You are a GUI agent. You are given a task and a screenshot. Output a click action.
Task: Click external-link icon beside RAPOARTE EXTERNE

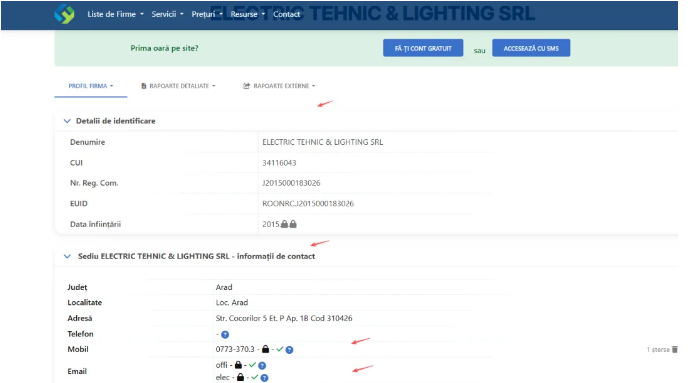246,86
